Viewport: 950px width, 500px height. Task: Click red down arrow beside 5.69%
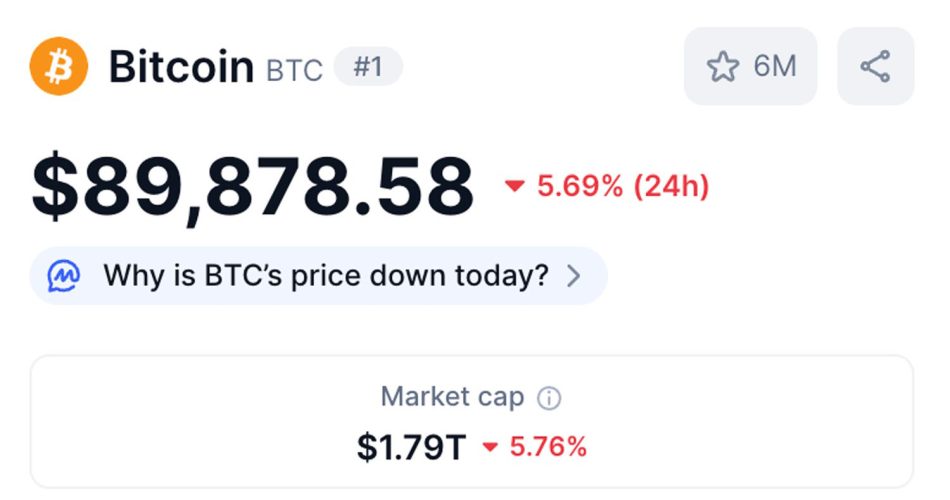515,186
